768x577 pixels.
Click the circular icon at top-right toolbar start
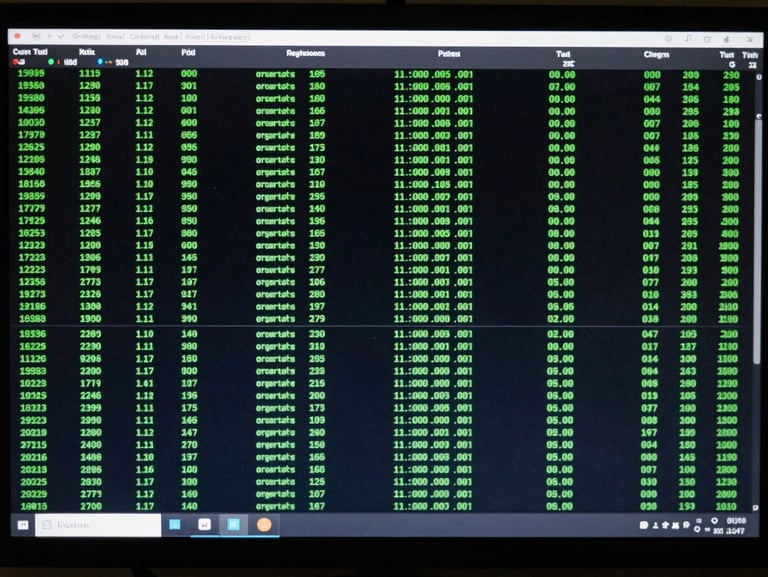tap(668, 38)
